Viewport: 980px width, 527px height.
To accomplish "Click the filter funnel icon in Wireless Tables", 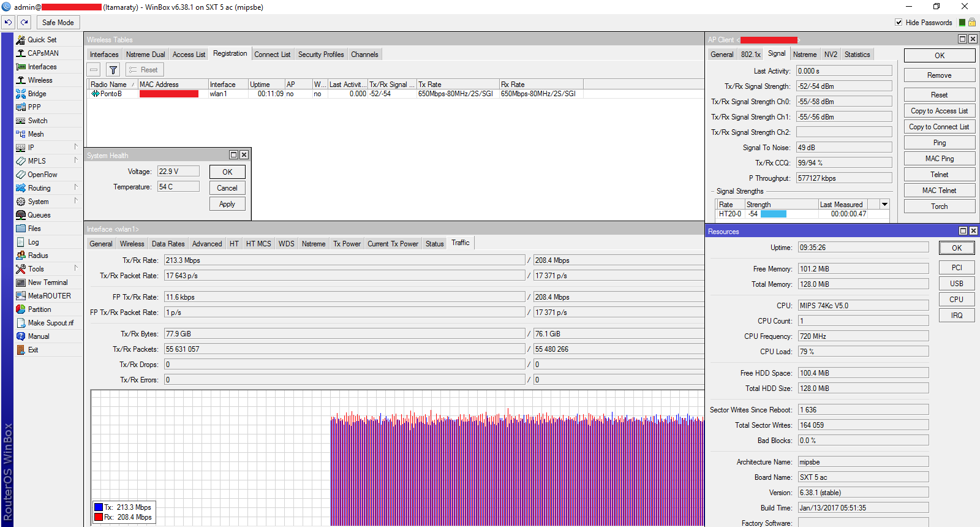I will pyautogui.click(x=113, y=70).
